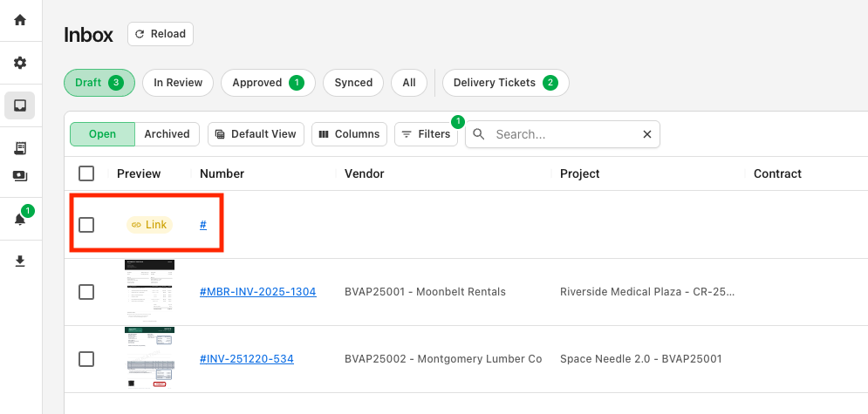Open invoice #MBR-INV-2025-1304
The image size is (868, 414).
258,292
